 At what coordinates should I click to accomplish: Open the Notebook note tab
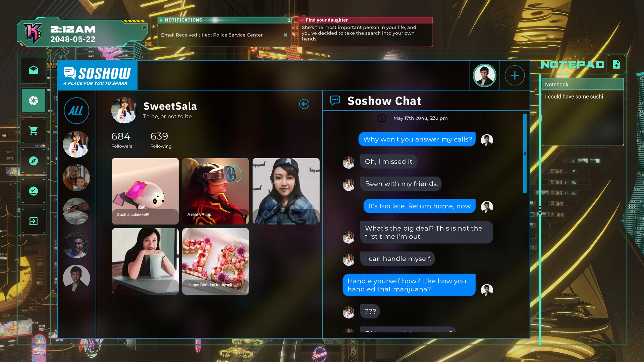[x=583, y=84]
